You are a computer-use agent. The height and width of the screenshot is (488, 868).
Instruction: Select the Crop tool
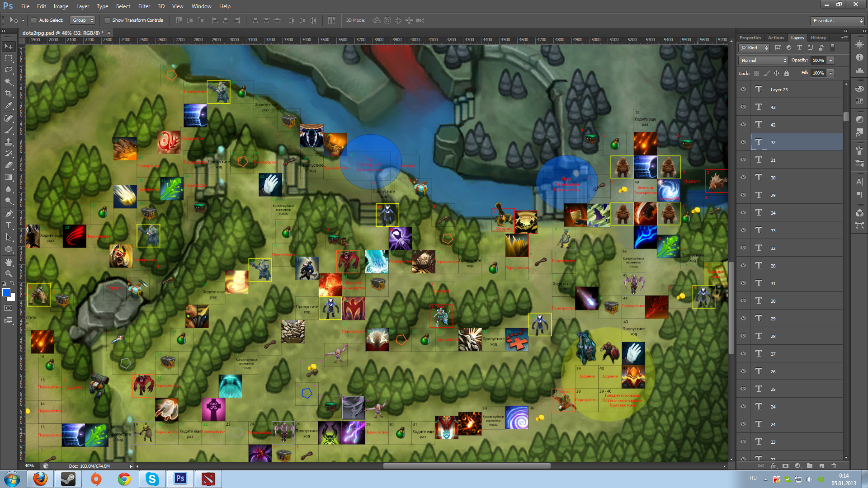9,94
